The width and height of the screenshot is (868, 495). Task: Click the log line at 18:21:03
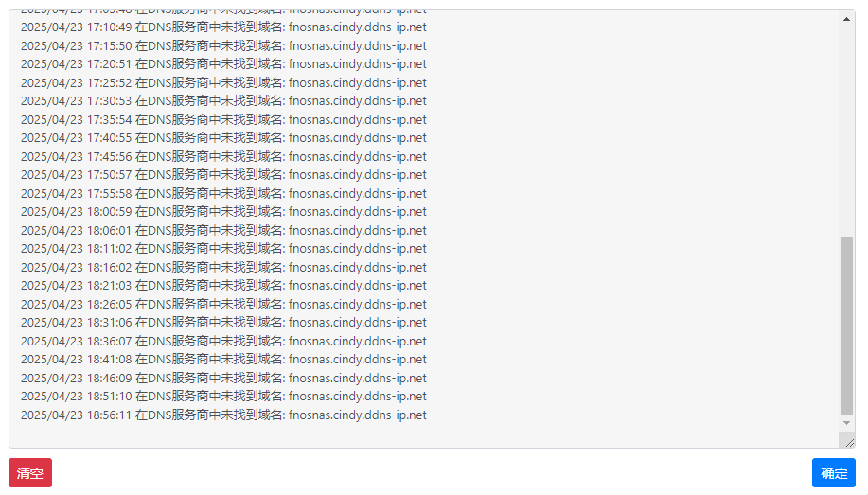[223, 286]
